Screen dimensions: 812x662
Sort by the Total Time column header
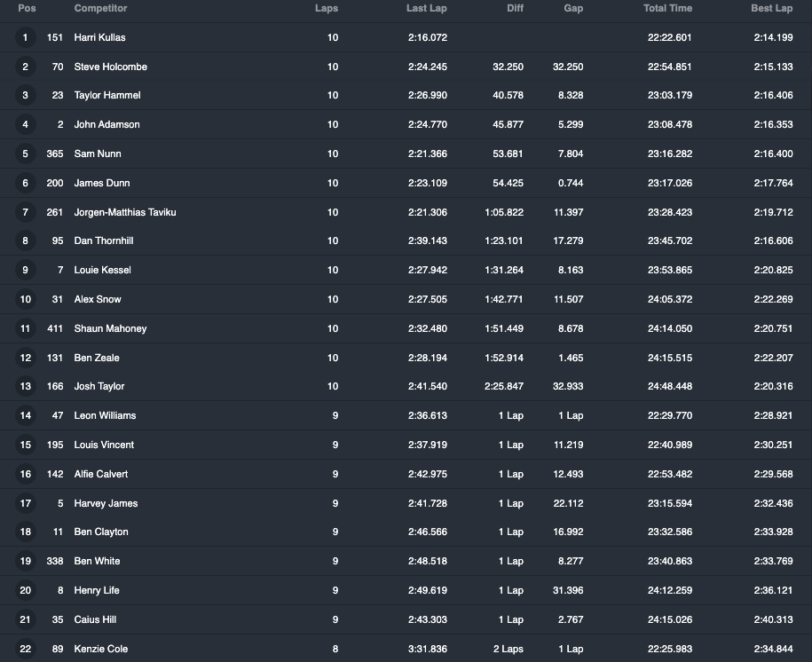[667, 8]
